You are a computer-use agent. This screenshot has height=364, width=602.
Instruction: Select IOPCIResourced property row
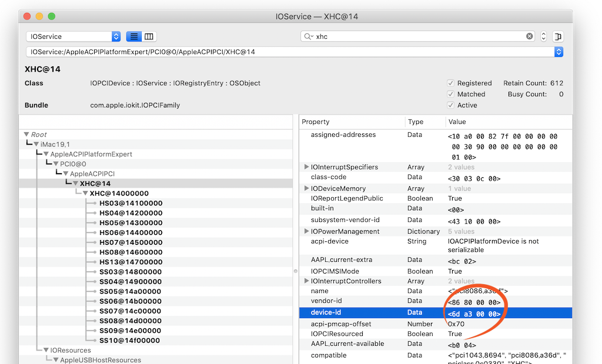tap(436, 333)
